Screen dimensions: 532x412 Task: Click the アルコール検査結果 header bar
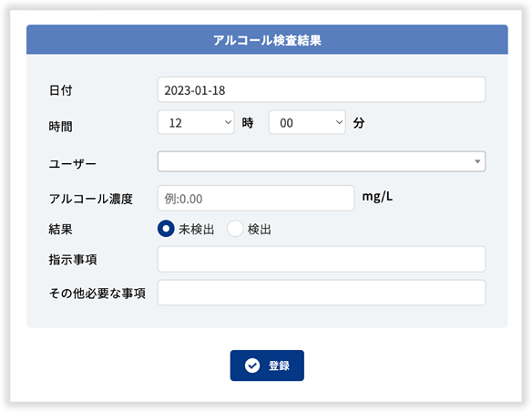[267, 39]
